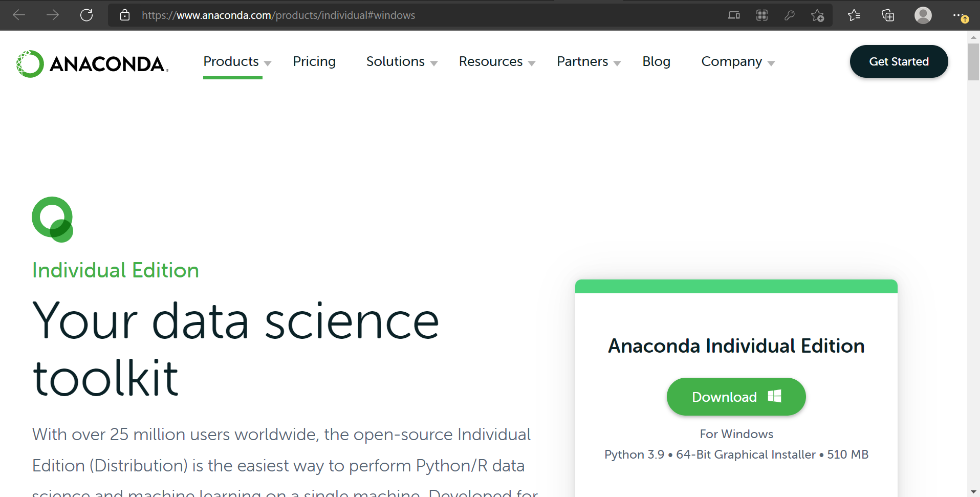Click the scrollbar down arrow

[x=973, y=492]
